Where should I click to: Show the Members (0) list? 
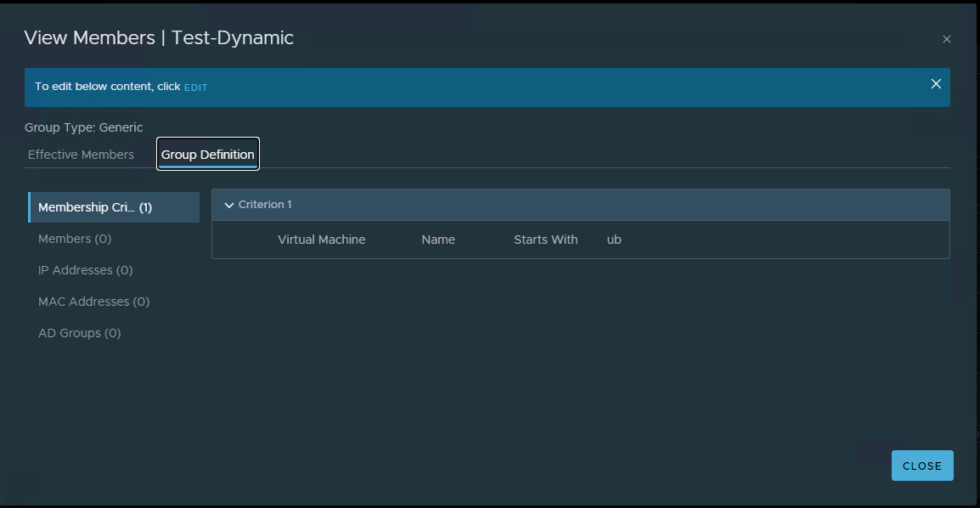pos(75,239)
